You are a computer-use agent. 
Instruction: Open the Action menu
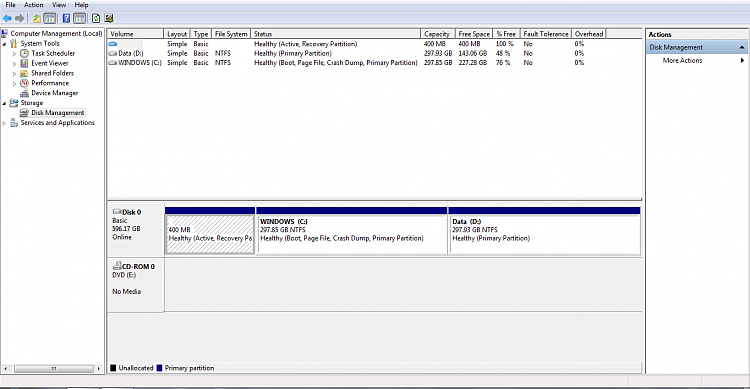33,5
